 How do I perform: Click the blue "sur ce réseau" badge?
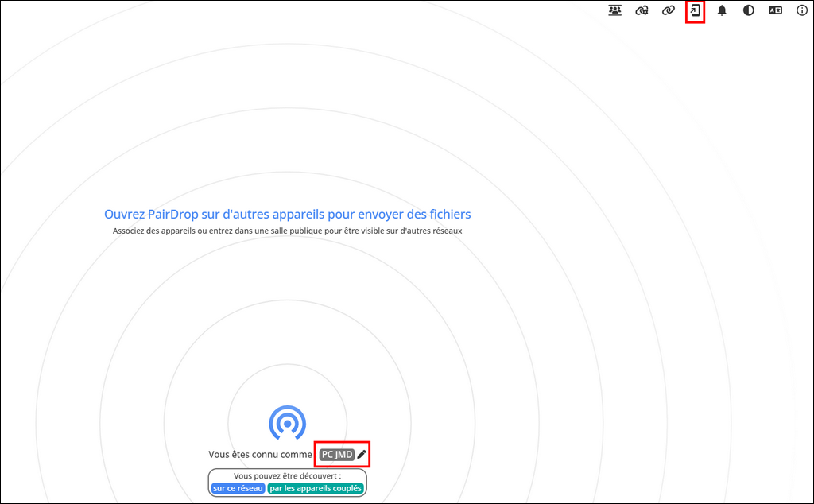click(238, 488)
